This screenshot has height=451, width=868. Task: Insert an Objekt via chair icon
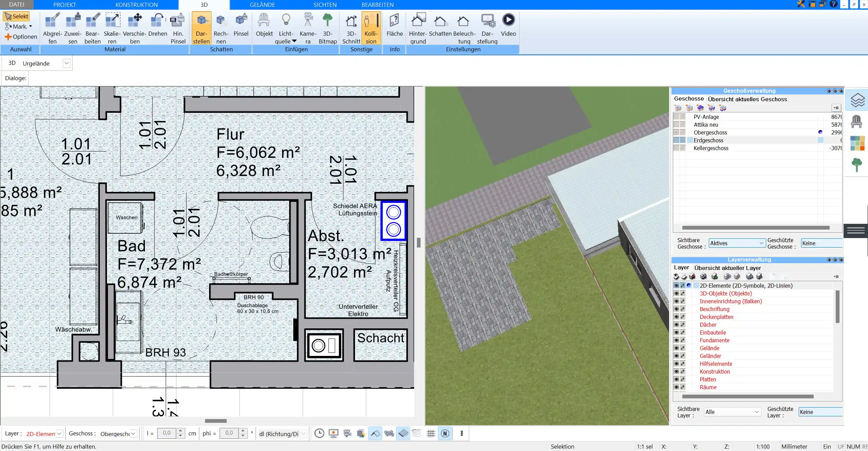[x=264, y=25]
